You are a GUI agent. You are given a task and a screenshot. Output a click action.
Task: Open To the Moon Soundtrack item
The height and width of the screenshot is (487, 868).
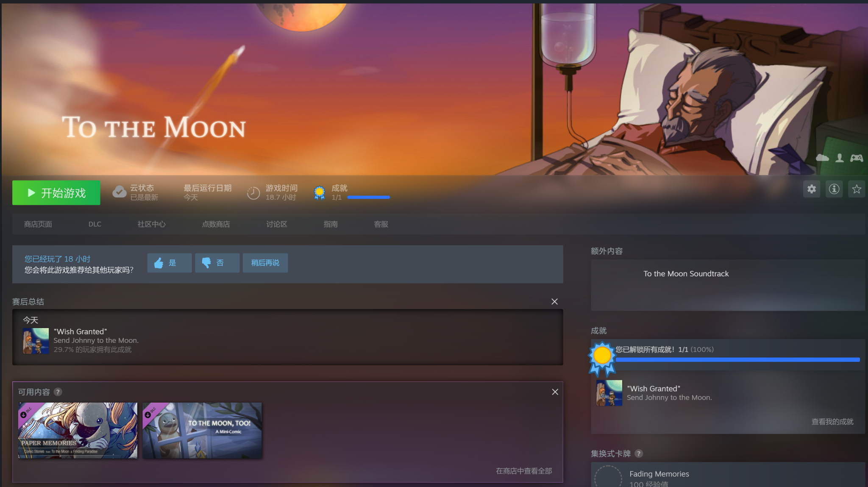pyautogui.click(x=686, y=274)
